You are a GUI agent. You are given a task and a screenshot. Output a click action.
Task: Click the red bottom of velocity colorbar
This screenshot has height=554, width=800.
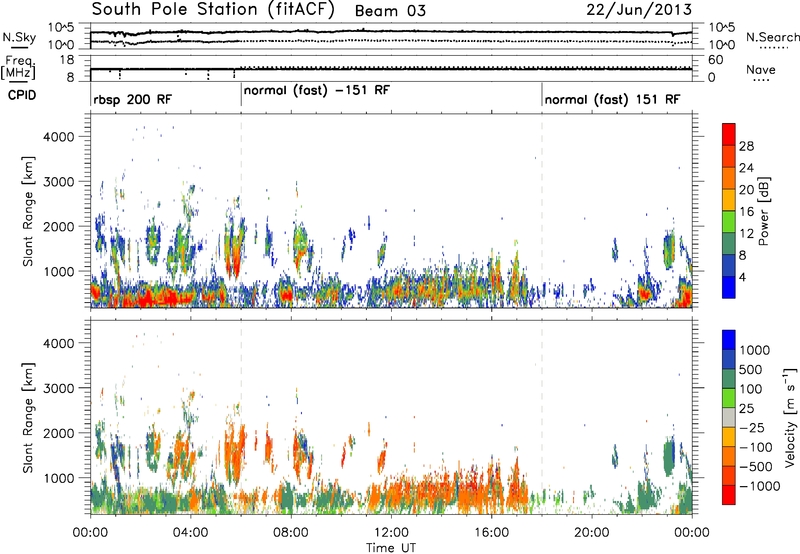click(x=729, y=495)
